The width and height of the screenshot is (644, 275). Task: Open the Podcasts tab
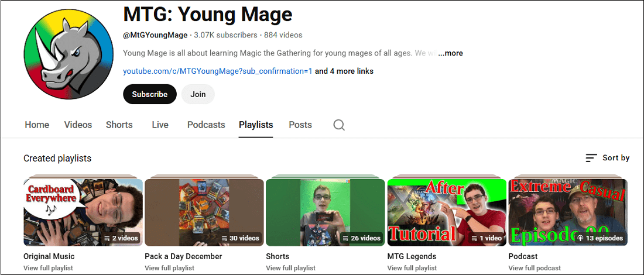point(206,125)
